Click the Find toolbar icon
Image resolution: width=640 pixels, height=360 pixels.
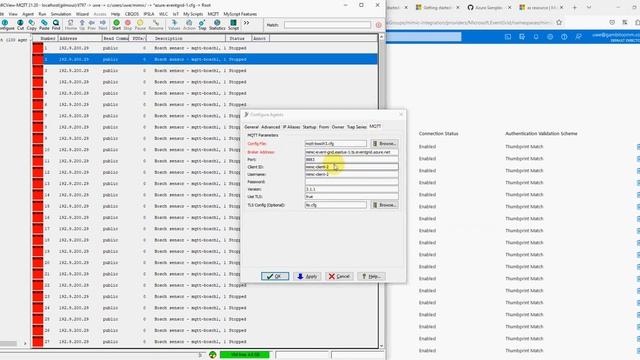[x=56, y=25]
